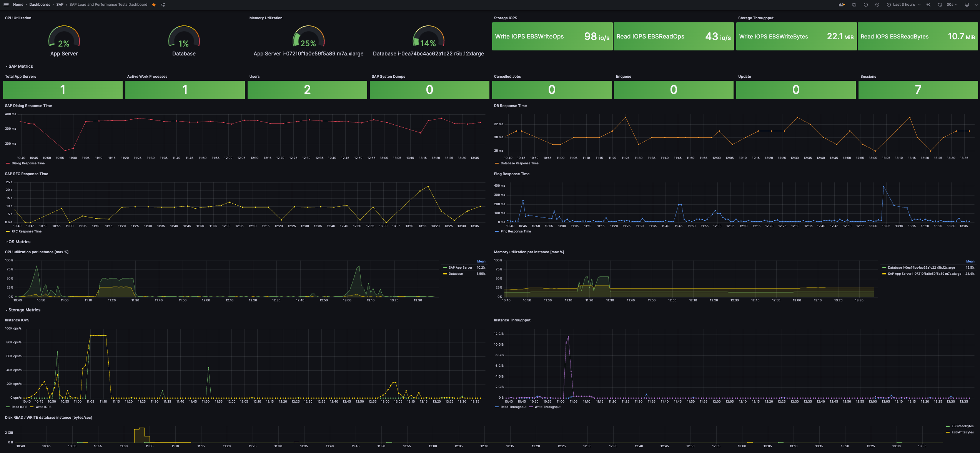Click the Add panel icon

point(842,5)
